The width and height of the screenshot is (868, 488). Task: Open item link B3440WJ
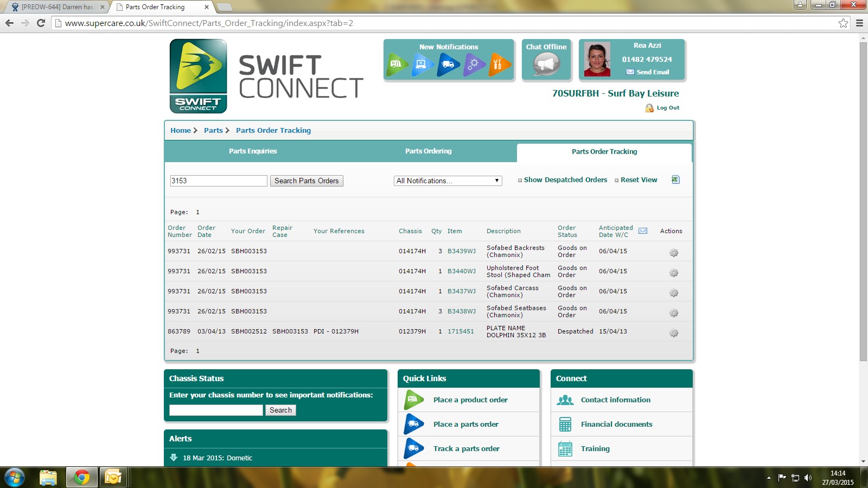461,271
